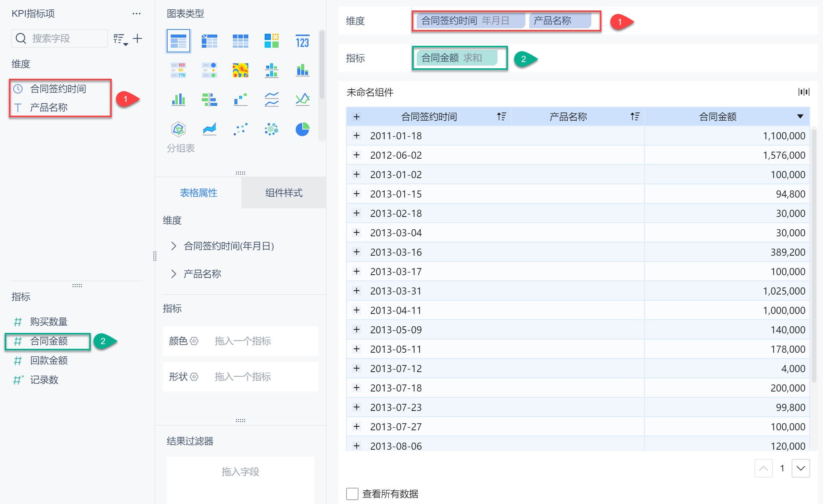823x504 pixels.
Task: Choose the multi-series line chart type
Action: pos(303,99)
